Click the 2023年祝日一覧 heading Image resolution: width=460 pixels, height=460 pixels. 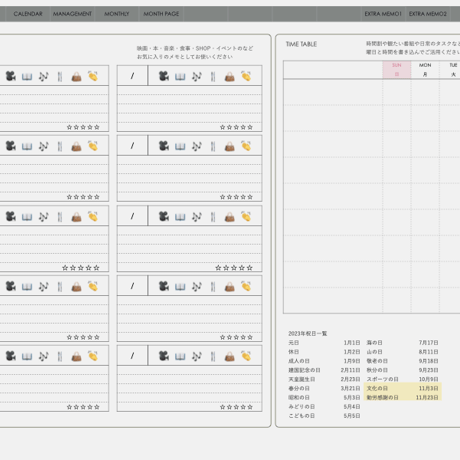pos(308,333)
